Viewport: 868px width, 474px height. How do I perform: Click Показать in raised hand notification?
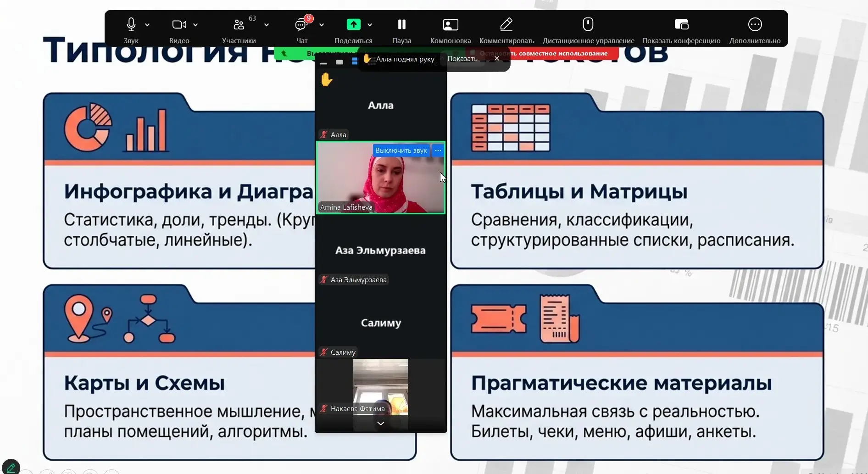[462, 59]
